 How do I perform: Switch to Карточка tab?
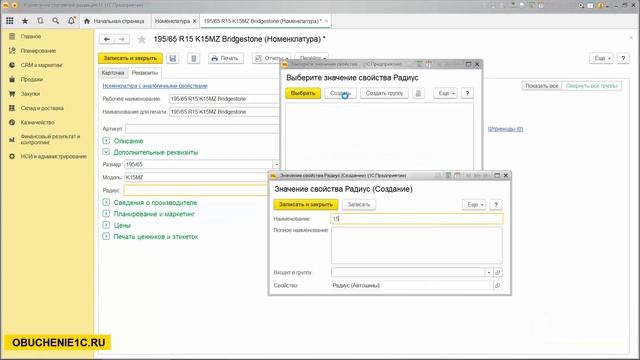pos(113,73)
